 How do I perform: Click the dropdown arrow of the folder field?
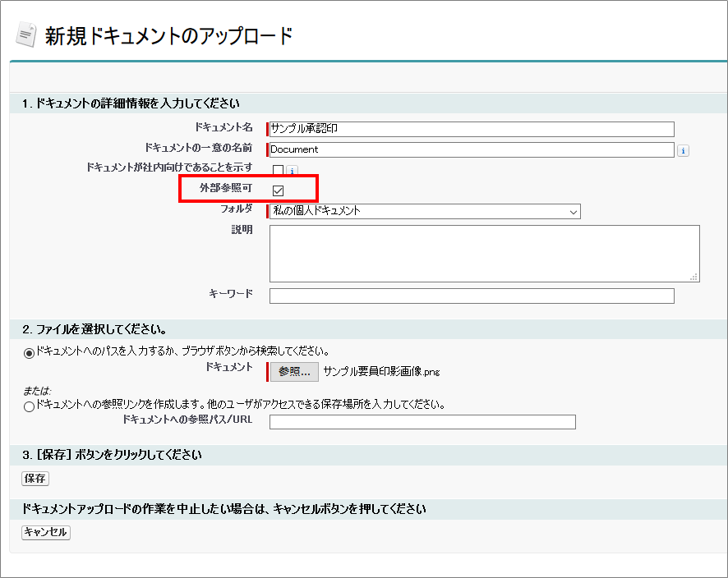coord(573,212)
